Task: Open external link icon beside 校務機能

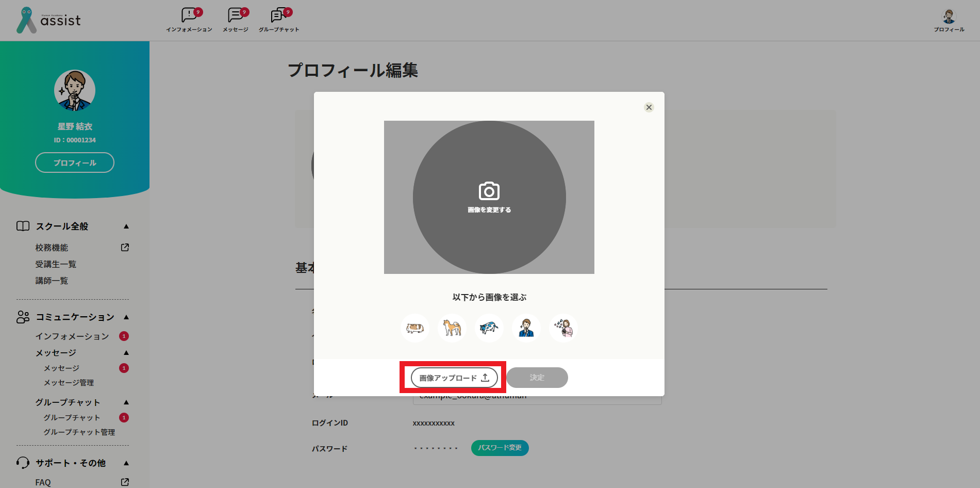Action: click(x=125, y=248)
